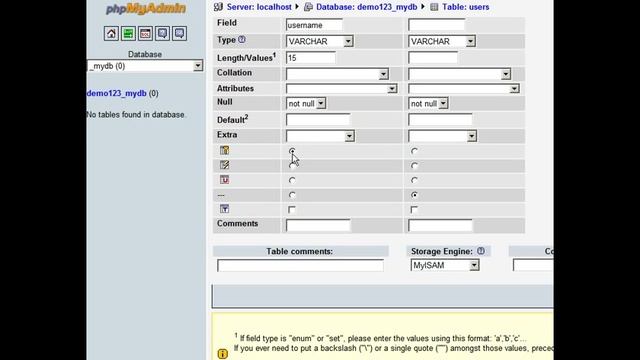Image resolution: width=640 pixels, height=360 pixels.
Task: Enable Fulltext checkbox for username field
Action: (x=291, y=210)
